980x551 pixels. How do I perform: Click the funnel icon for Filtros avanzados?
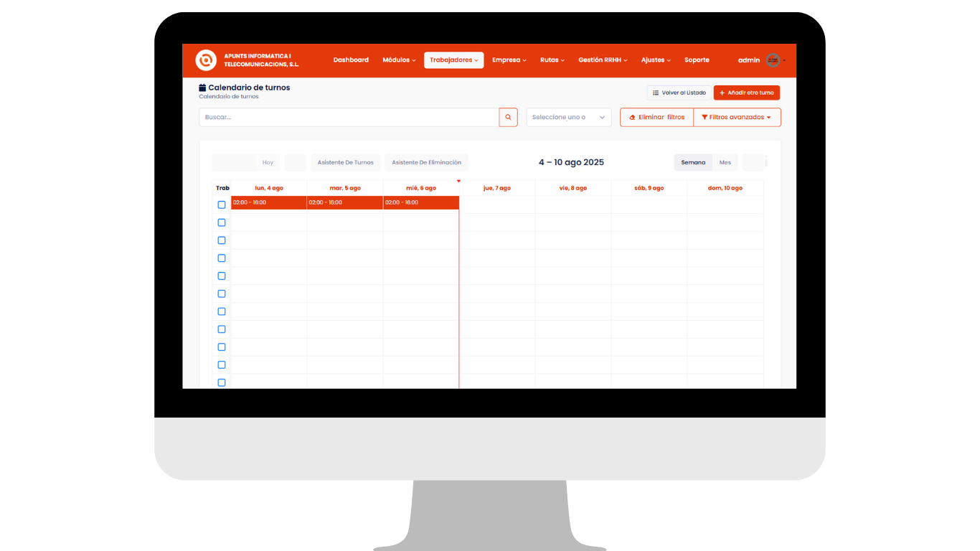pyautogui.click(x=705, y=117)
